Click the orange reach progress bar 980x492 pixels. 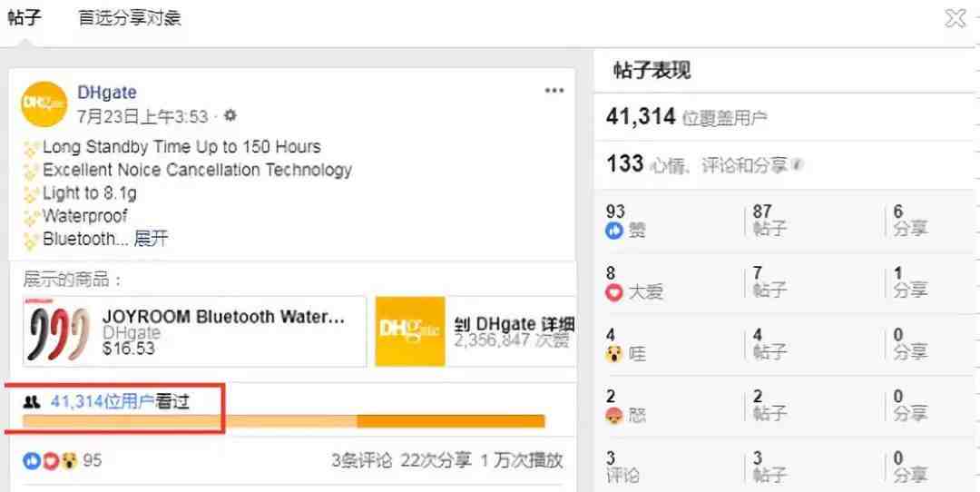(x=283, y=421)
